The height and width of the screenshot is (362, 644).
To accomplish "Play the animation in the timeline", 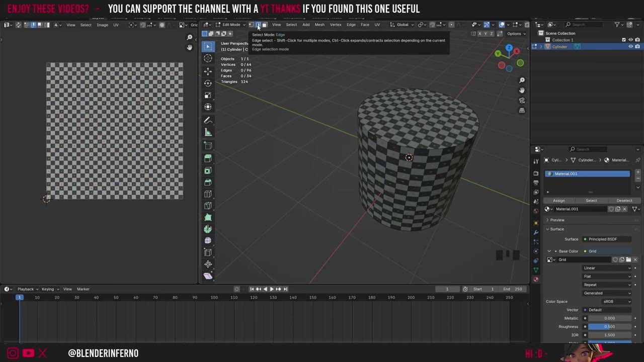I will tap(272, 289).
